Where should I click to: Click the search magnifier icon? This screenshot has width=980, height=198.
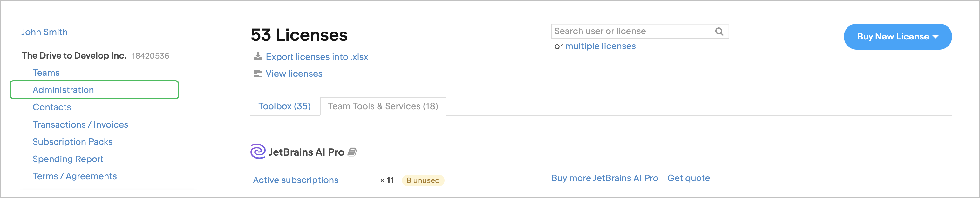click(x=719, y=32)
